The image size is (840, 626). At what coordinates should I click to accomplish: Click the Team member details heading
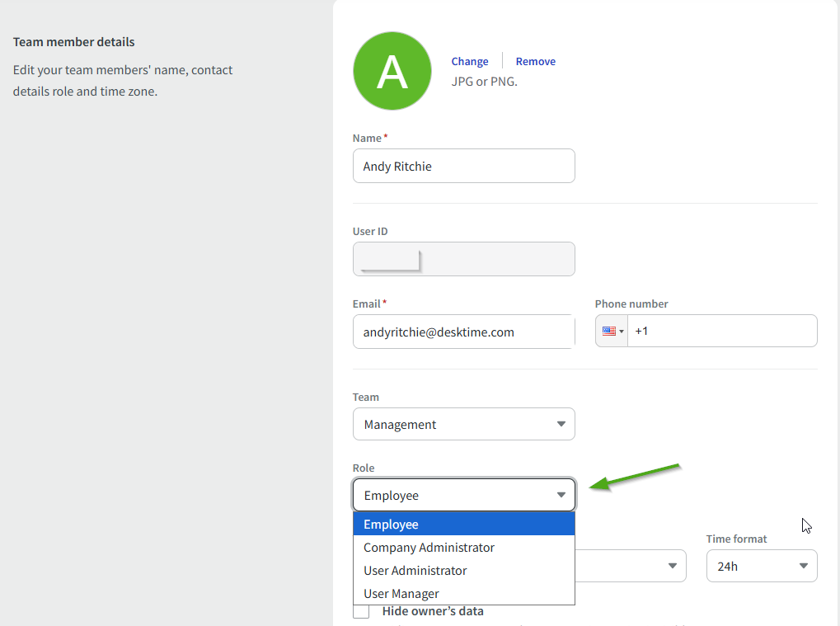(74, 42)
